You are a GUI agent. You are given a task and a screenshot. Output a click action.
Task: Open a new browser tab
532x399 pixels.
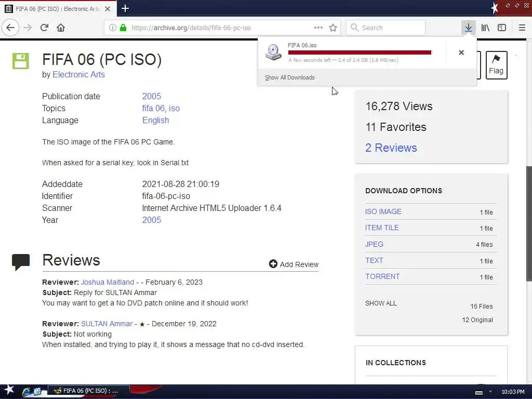pyautogui.click(x=125, y=8)
